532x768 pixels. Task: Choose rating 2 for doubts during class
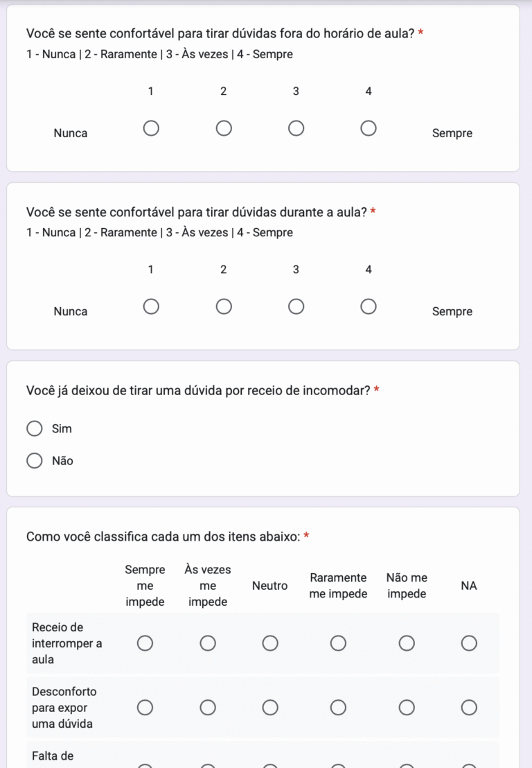[223, 306]
